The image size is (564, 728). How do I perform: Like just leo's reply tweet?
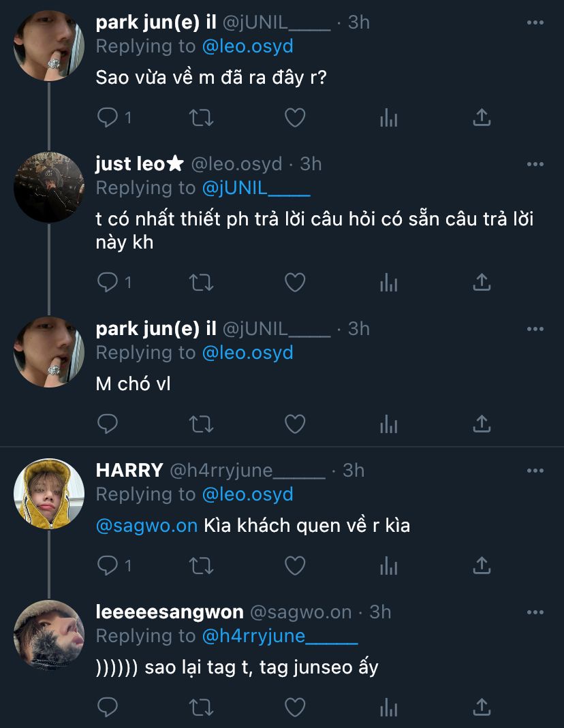click(x=294, y=282)
